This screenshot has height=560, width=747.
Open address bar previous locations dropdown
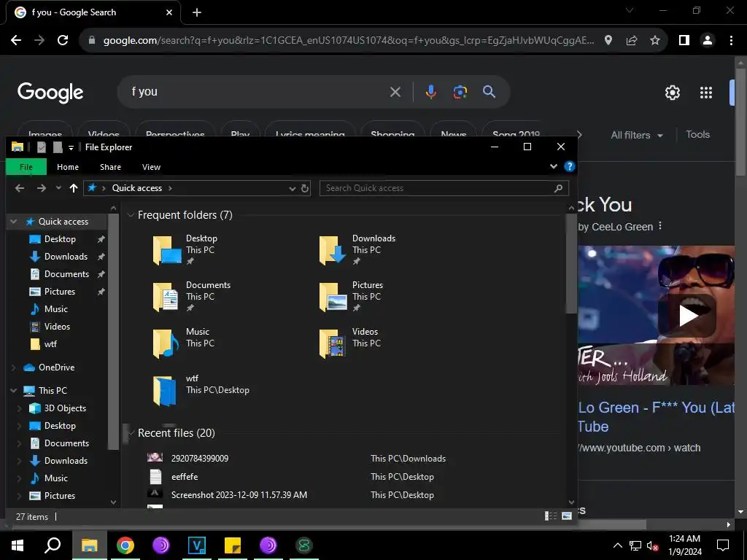292,189
